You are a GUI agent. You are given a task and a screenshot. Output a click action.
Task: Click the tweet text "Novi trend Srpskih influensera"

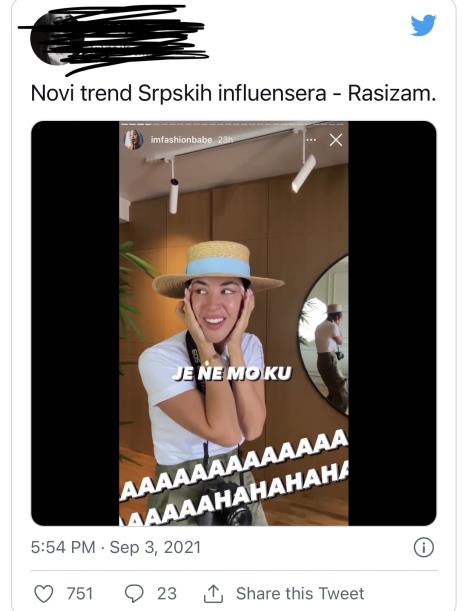[x=178, y=94]
